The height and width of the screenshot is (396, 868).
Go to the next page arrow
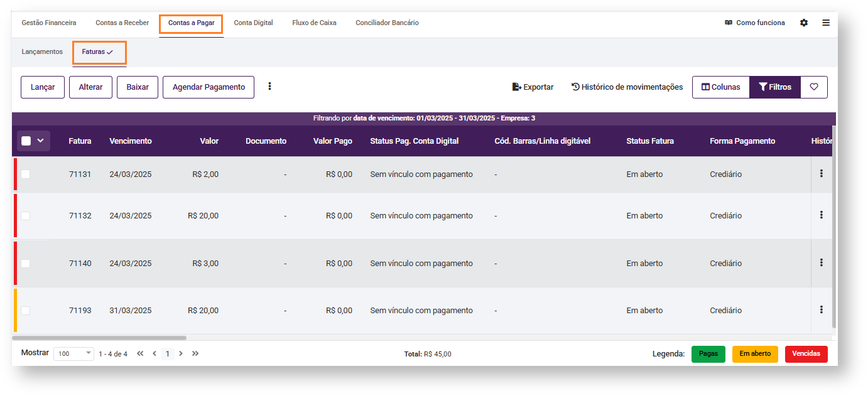click(x=181, y=354)
